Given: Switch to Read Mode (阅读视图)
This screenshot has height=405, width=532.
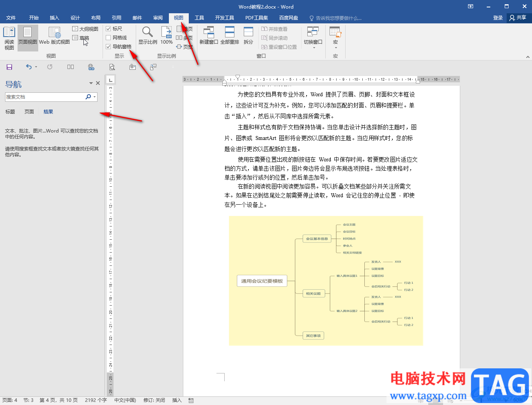Looking at the screenshot, I should (9, 38).
